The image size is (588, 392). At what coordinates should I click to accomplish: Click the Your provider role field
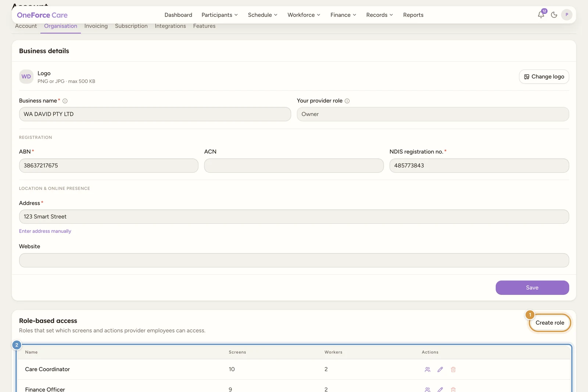pos(433,114)
